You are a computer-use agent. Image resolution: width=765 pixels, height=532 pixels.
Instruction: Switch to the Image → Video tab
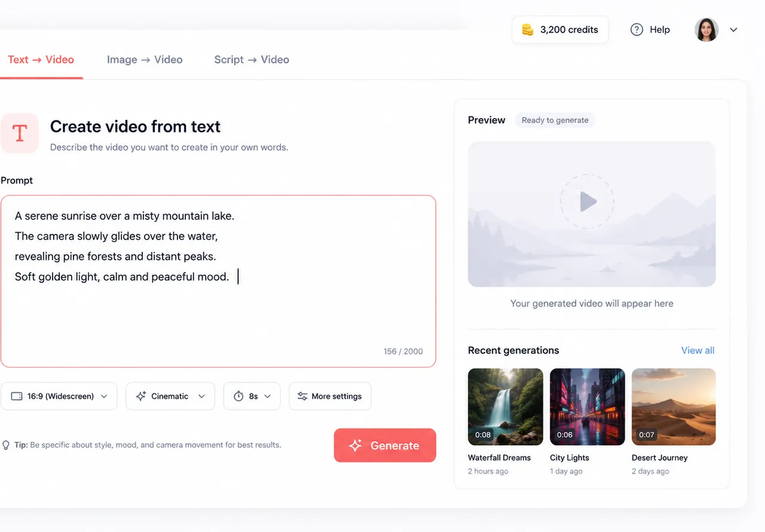coord(145,60)
